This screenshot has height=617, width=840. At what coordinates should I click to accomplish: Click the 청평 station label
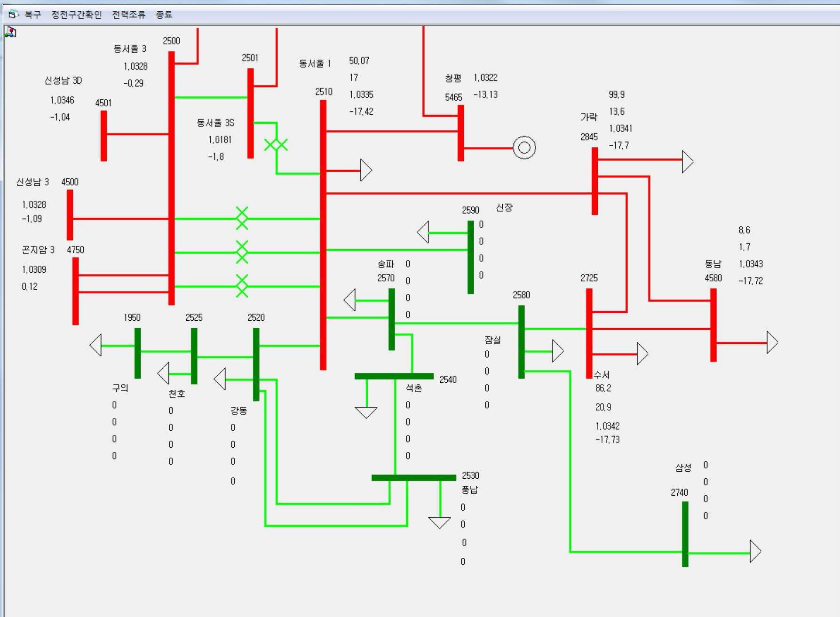pos(453,78)
